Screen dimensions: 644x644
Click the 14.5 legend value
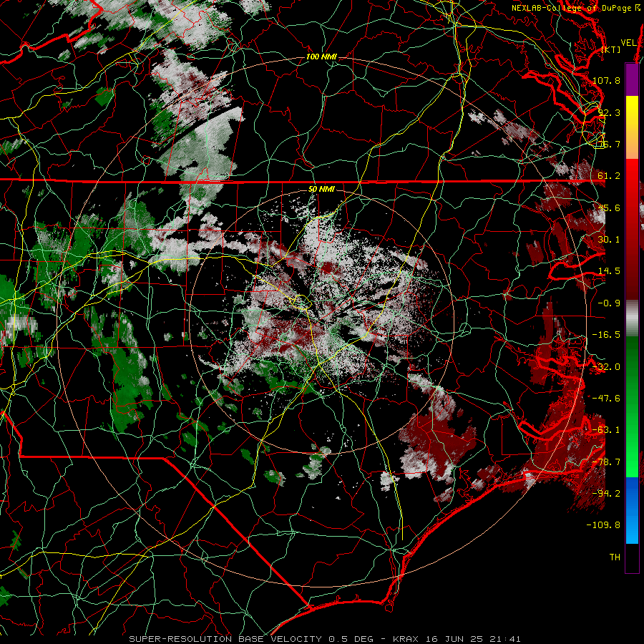(x=609, y=271)
